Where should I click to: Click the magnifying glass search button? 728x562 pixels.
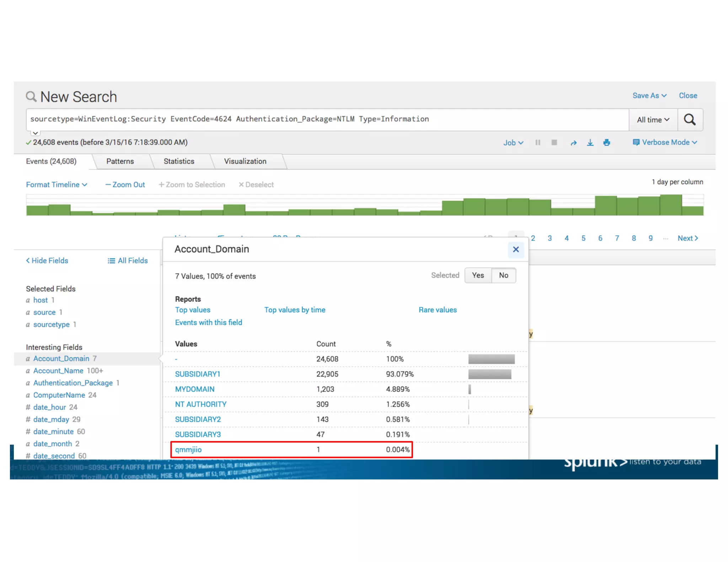pyautogui.click(x=690, y=120)
